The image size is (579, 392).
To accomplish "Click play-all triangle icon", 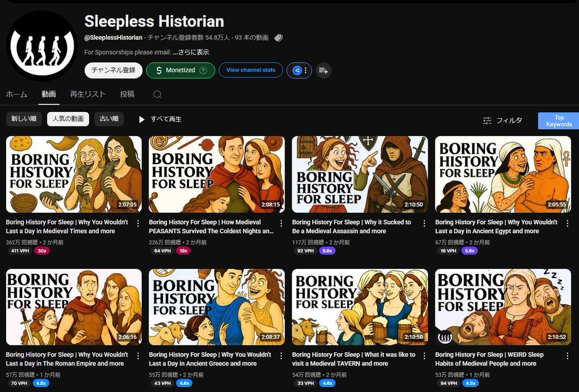I will point(142,119).
